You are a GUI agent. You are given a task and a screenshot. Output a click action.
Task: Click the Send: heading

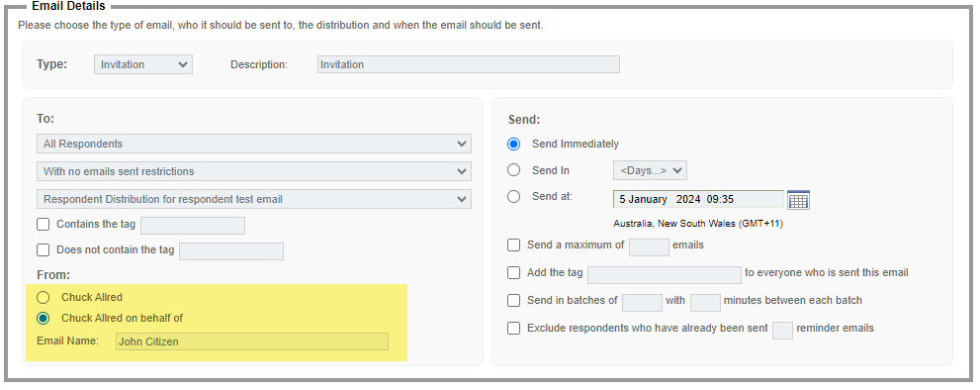[x=524, y=120]
